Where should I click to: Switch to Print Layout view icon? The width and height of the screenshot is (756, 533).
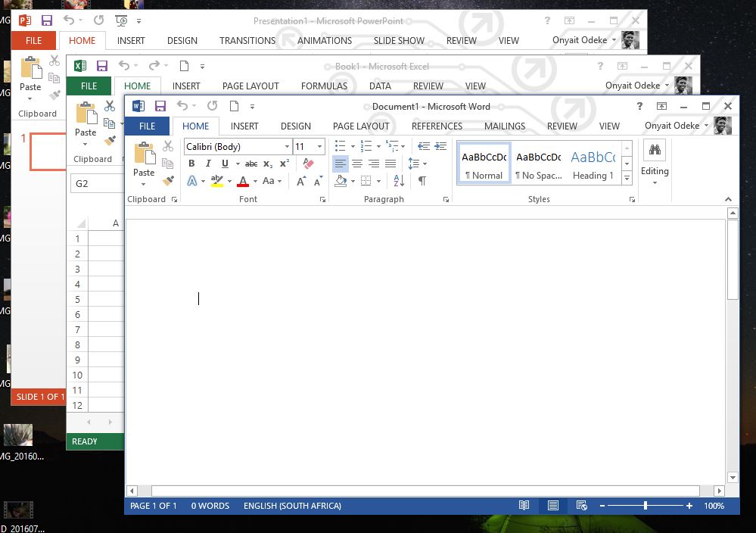553,506
